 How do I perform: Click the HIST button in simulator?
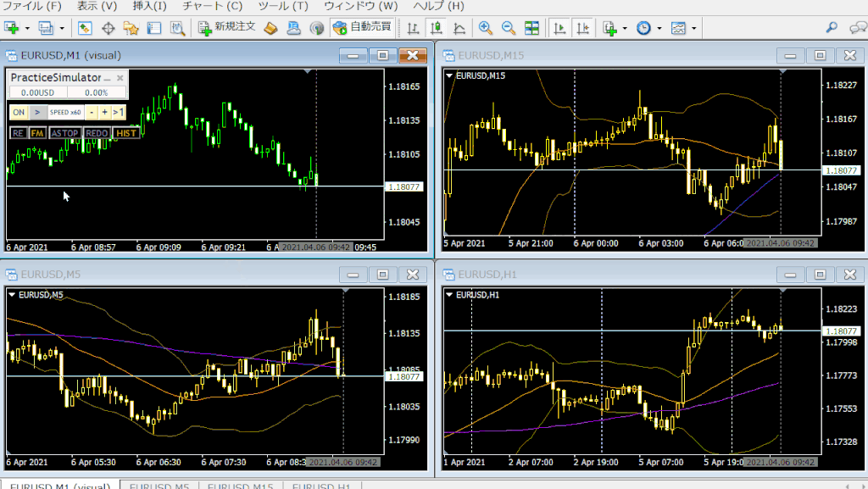(x=126, y=133)
